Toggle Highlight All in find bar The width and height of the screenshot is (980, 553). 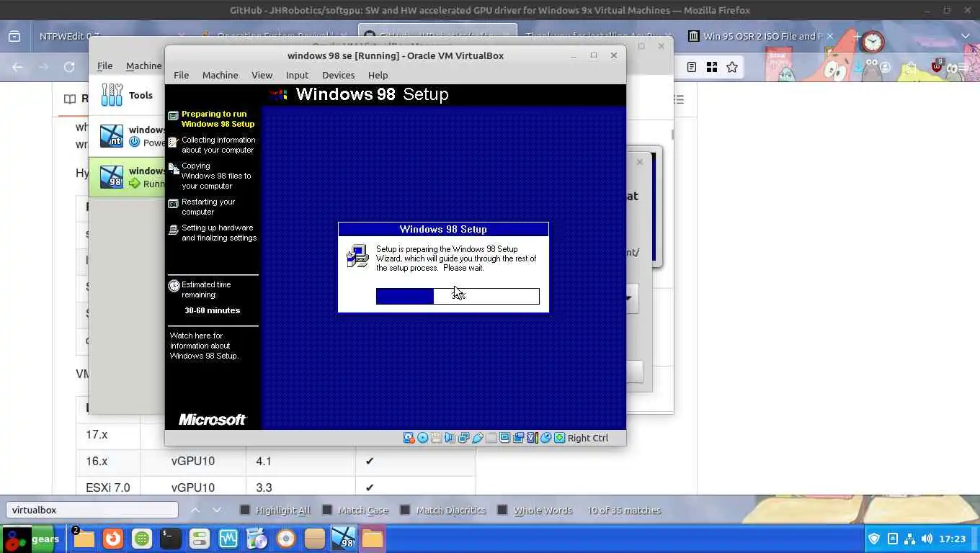(x=275, y=510)
